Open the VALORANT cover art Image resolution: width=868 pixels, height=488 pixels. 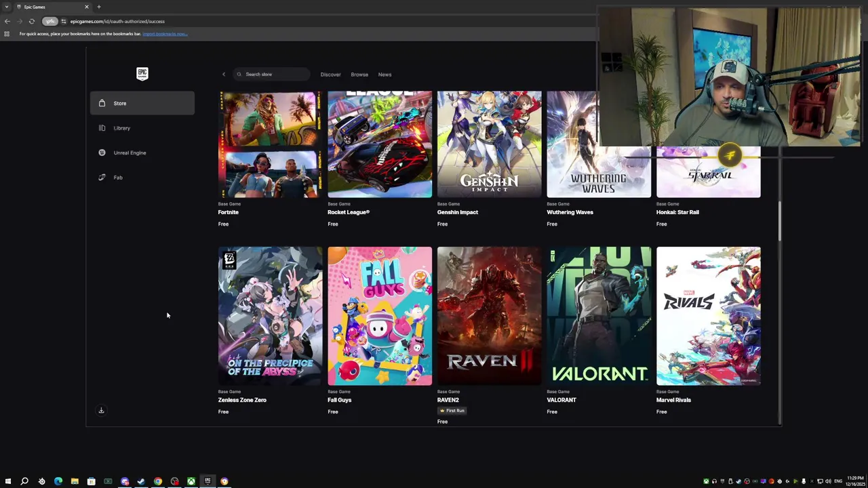click(x=599, y=316)
